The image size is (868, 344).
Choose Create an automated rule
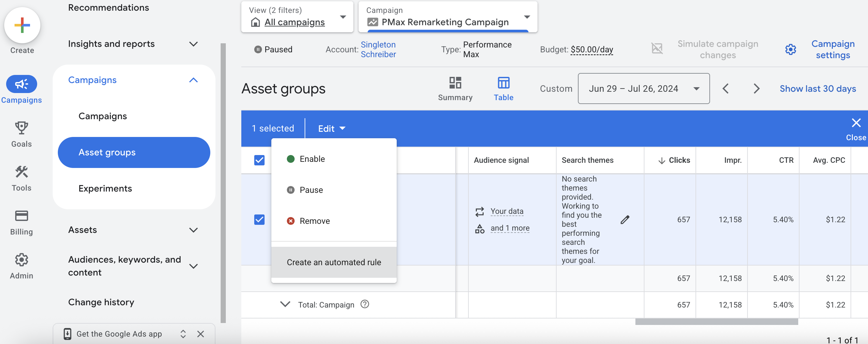[x=334, y=263]
